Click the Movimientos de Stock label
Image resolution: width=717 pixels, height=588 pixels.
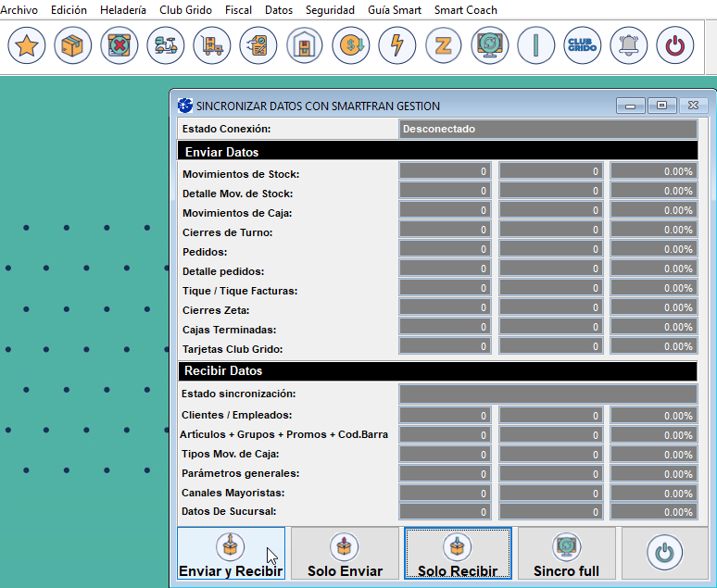click(241, 174)
